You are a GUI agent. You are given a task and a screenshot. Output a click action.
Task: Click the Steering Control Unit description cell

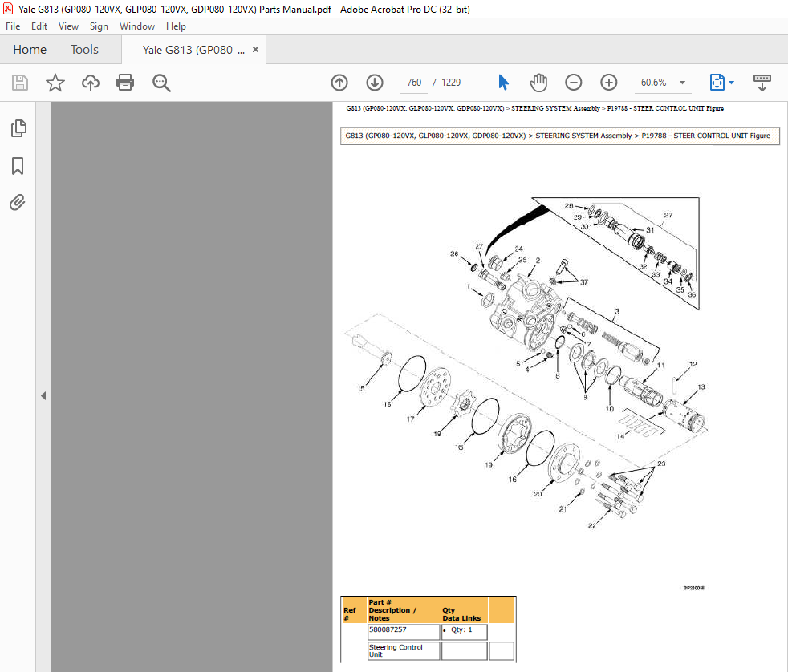[404, 651]
